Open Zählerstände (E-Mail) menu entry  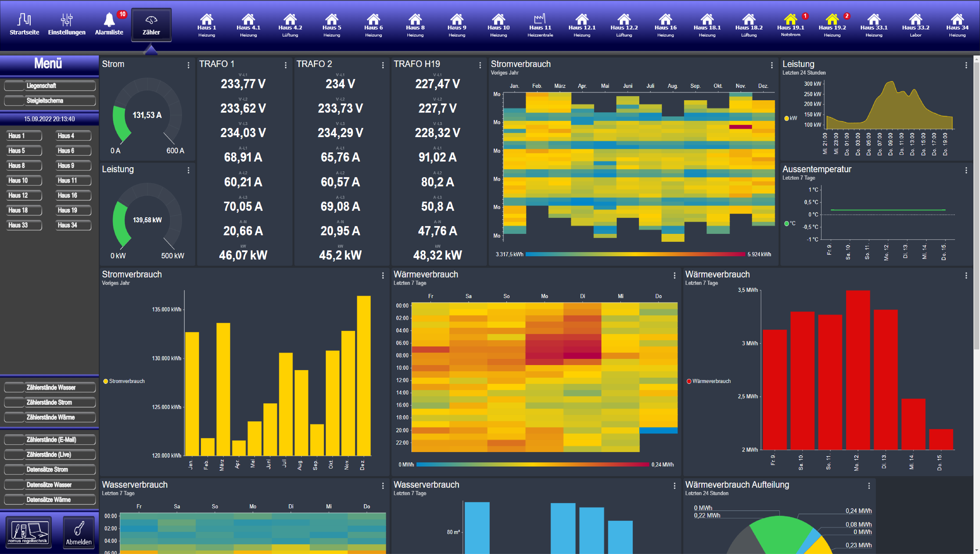[x=49, y=439]
